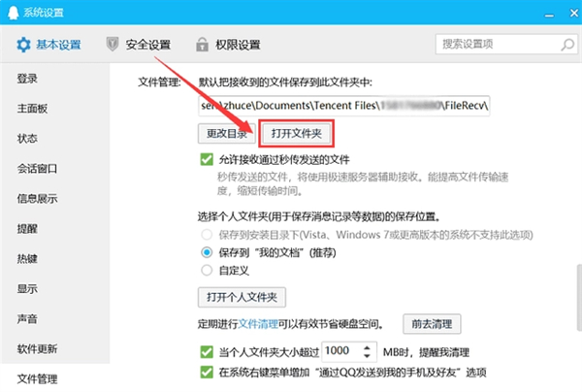Click the gear icon for 基本设置
This screenshot has width=582, height=392.
click(21, 45)
